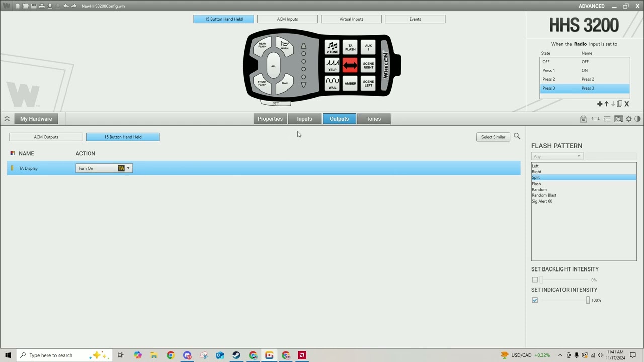Image resolution: width=644 pixels, height=362 pixels.
Task: Open Steam from the taskbar
Action: [x=236, y=355]
